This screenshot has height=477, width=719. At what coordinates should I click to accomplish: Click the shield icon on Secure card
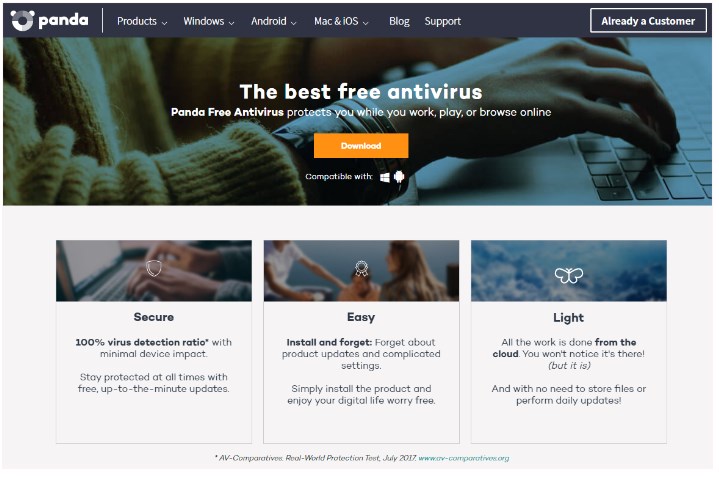point(154,268)
